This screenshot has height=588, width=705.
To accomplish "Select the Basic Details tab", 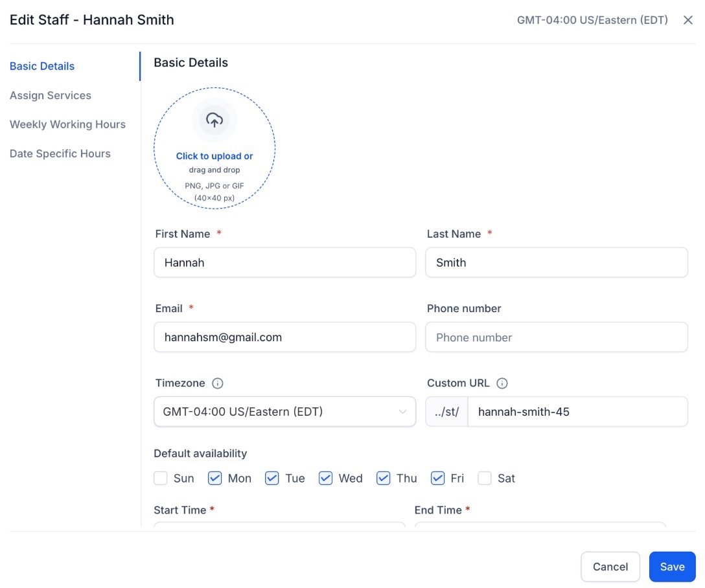I will [x=42, y=66].
